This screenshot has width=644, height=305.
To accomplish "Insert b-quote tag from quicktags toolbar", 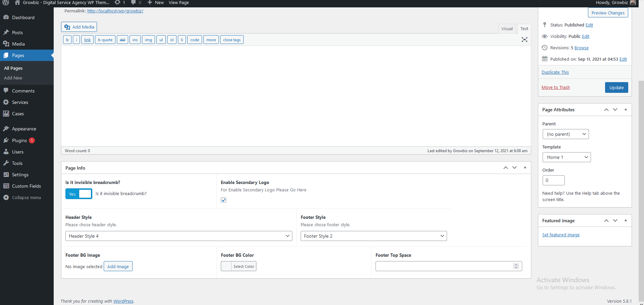I will (x=105, y=40).
